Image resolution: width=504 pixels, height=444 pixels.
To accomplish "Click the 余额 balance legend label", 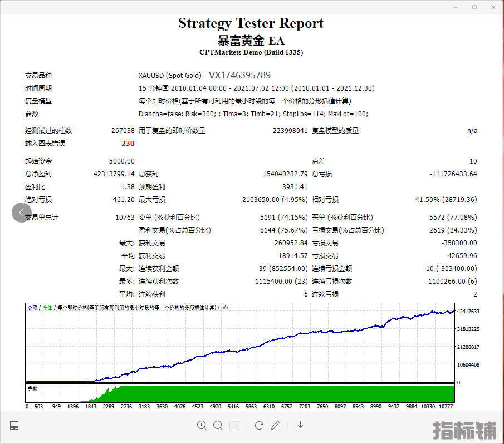I will [32, 308].
